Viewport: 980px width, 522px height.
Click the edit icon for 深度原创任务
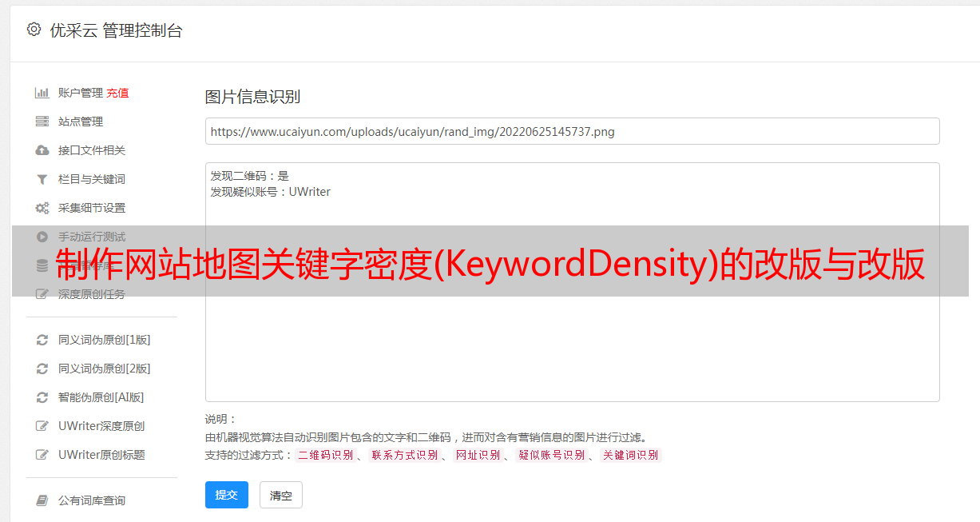pyautogui.click(x=42, y=294)
